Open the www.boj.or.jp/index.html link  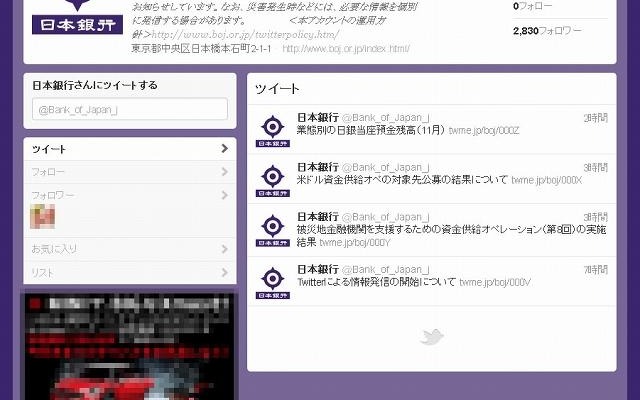click(x=346, y=49)
